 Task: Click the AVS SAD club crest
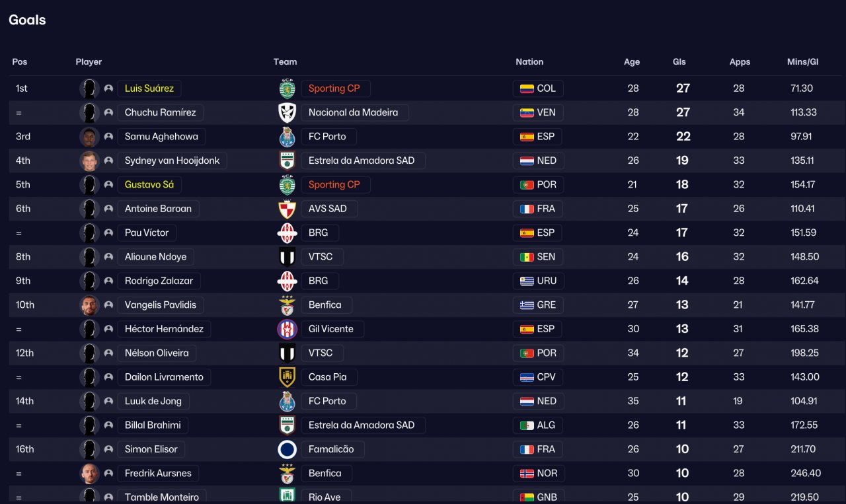pos(287,209)
